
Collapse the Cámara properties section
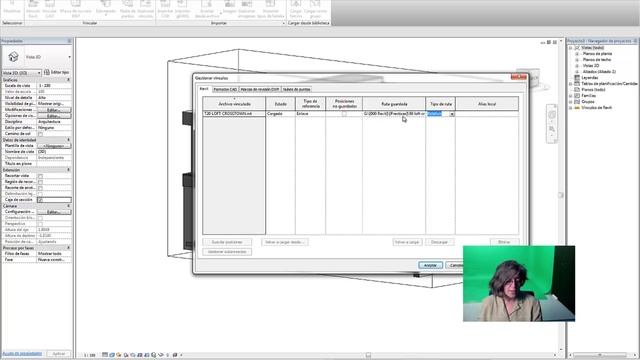[69, 206]
